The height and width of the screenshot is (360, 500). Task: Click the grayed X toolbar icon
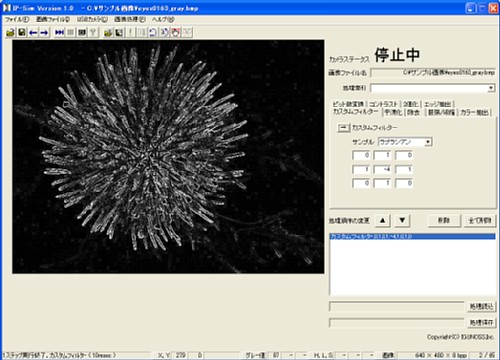187,32
